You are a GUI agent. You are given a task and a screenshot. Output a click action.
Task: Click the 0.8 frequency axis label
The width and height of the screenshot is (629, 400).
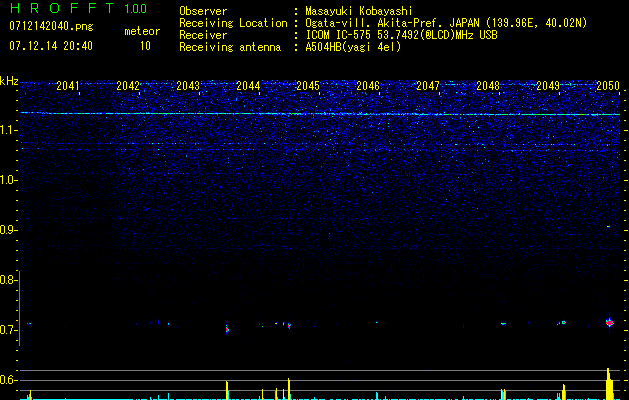point(8,280)
